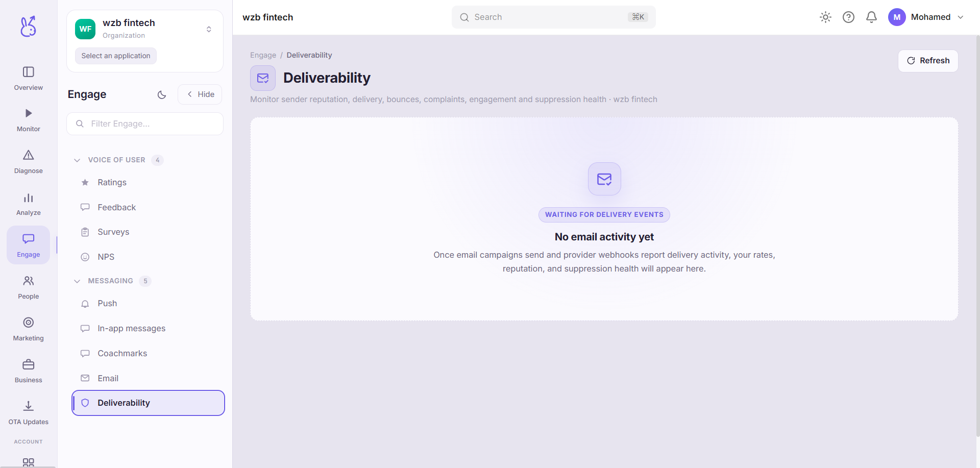980x468 pixels.
Task: Focus the top Search field
Action: 554,17
